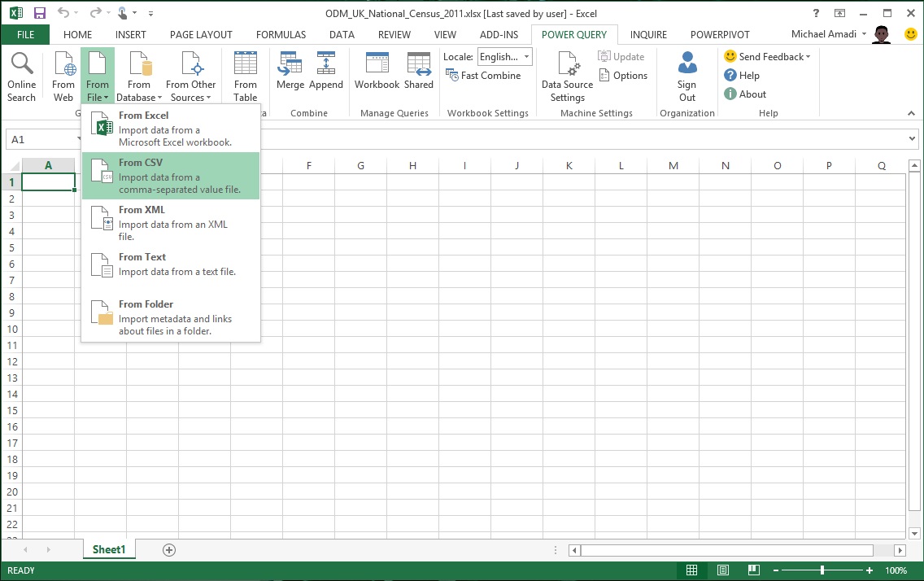
Task: Open Power Query Options
Action: pyautogui.click(x=623, y=76)
